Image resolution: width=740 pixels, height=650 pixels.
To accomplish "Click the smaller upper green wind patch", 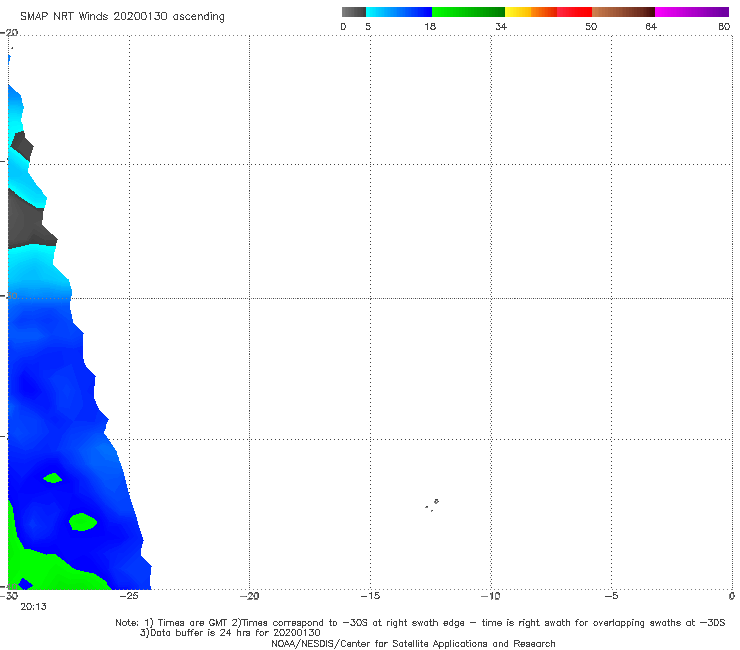I will pos(53,478).
